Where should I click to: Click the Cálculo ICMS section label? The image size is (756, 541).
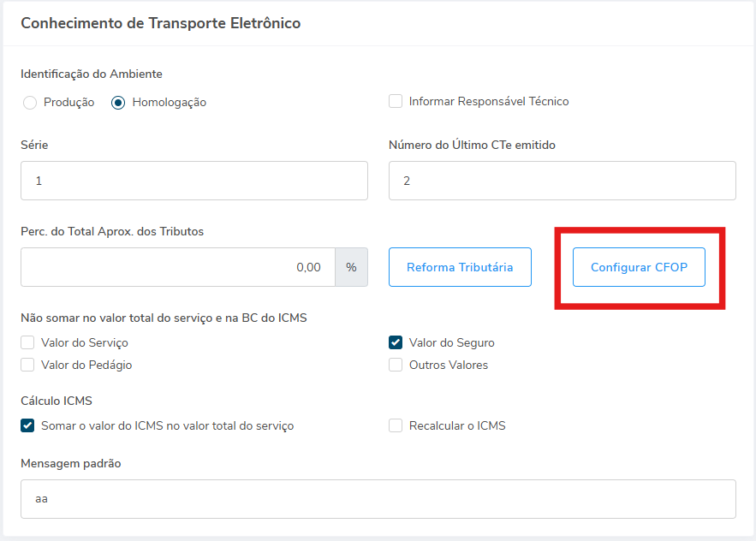(x=57, y=401)
